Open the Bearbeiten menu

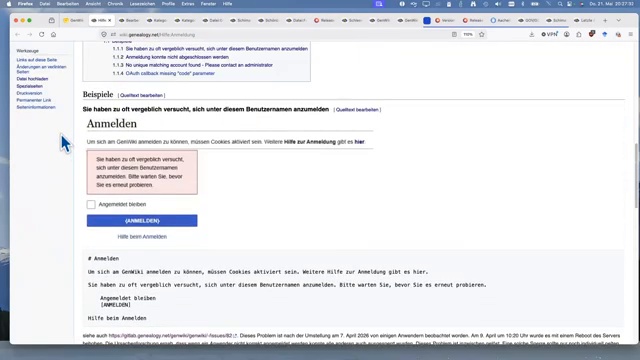click(x=68, y=4)
